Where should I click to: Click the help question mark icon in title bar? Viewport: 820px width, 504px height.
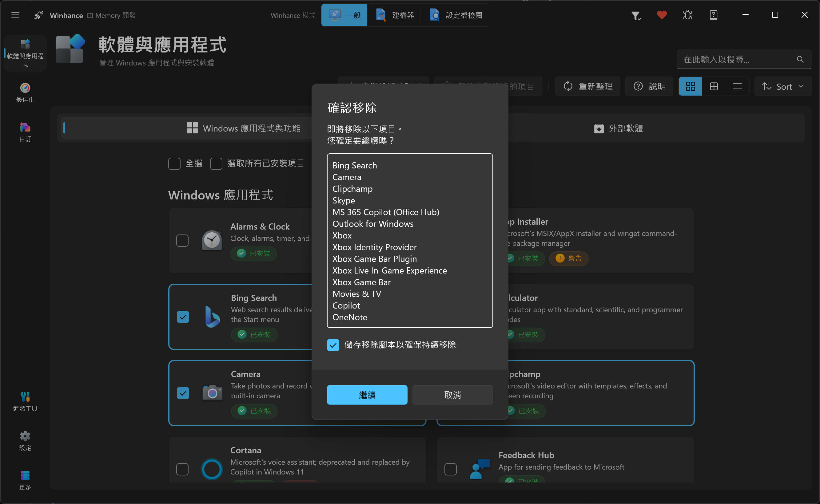tap(713, 15)
